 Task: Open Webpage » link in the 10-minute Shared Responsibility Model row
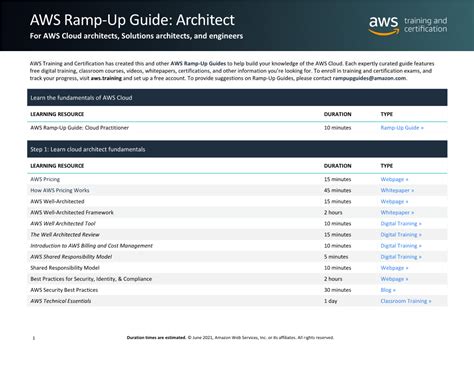[394, 268]
